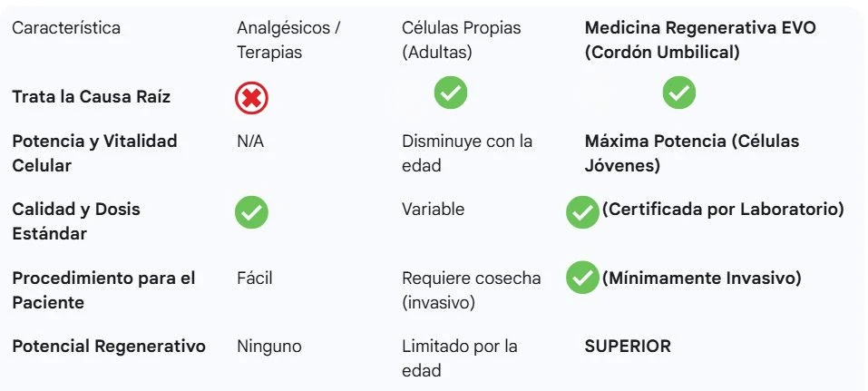Click the Trata la Causa Raíz row label

point(92,97)
